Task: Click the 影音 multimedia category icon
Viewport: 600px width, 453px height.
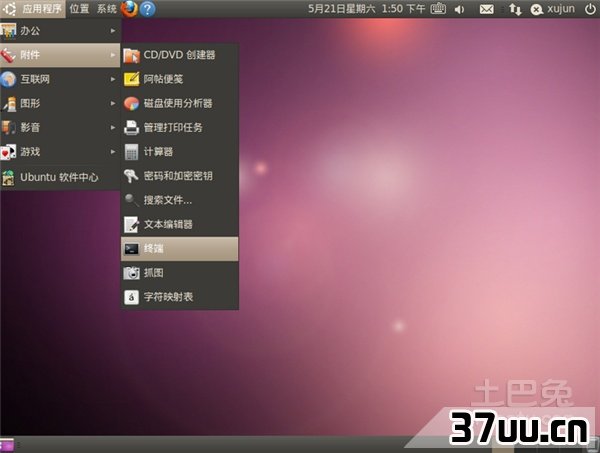Action: [x=8, y=127]
